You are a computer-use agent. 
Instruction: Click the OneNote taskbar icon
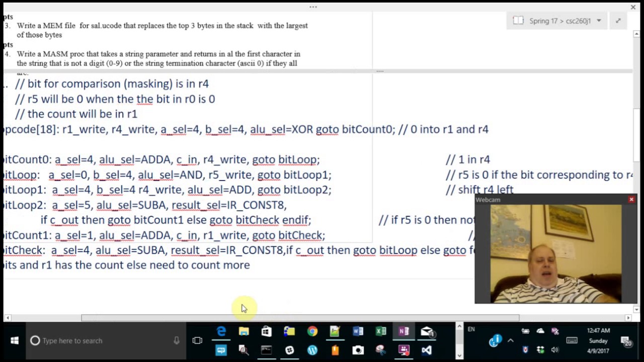(x=404, y=331)
